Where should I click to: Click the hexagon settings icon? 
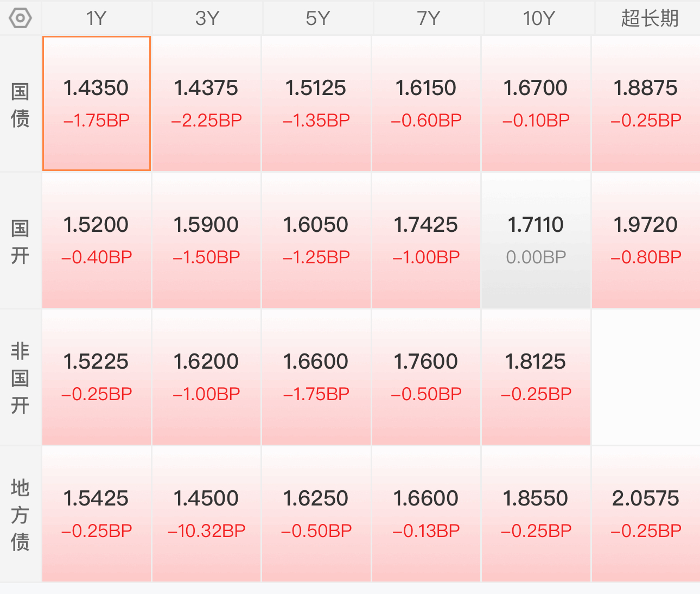point(20,18)
